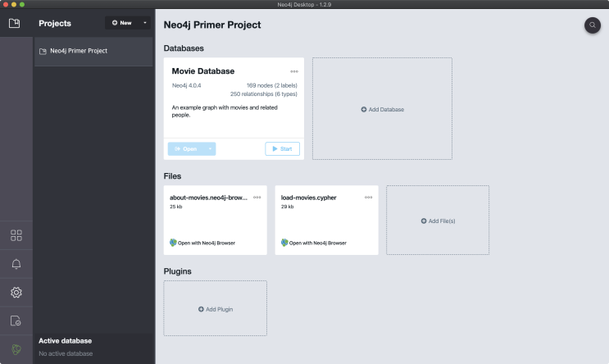Click the Neo4j logo icon in sidebar

click(16, 348)
